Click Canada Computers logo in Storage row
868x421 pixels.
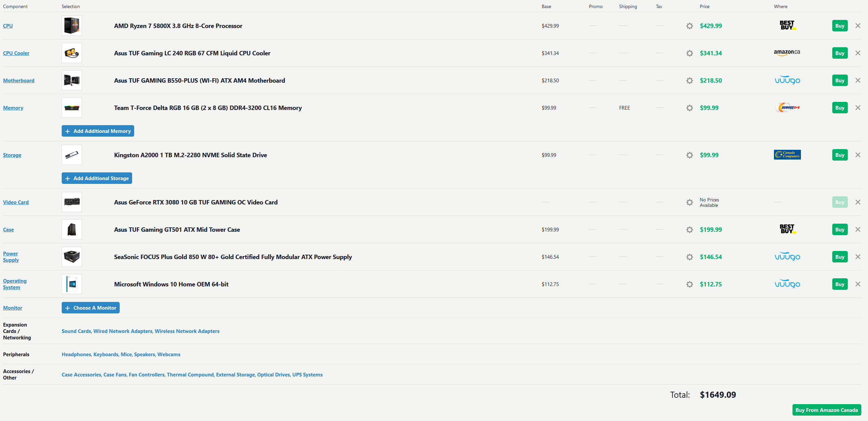point(787,155)
